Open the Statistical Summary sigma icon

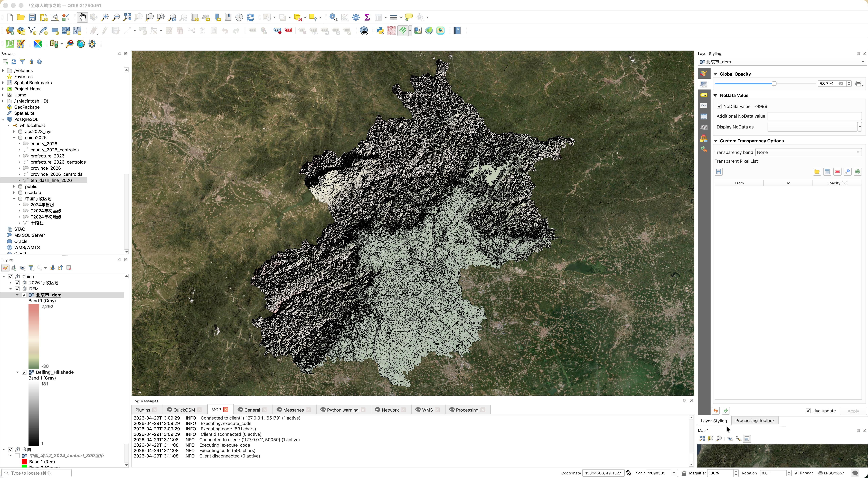[x=367, y=17]
